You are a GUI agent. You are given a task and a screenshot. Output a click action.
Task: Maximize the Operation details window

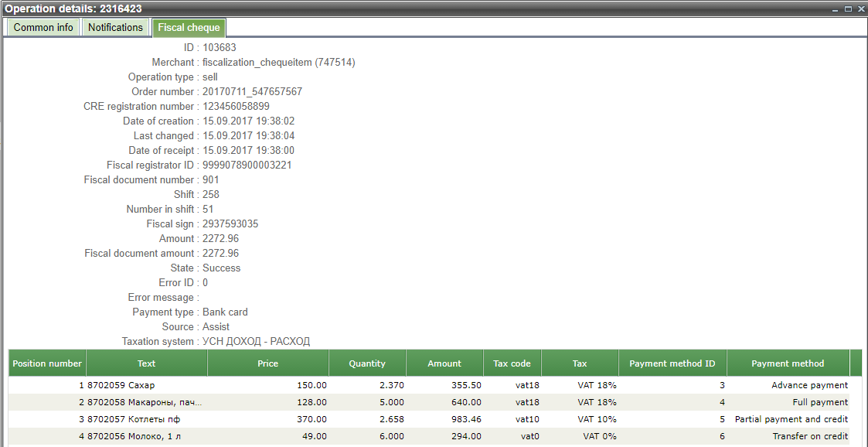848,9
